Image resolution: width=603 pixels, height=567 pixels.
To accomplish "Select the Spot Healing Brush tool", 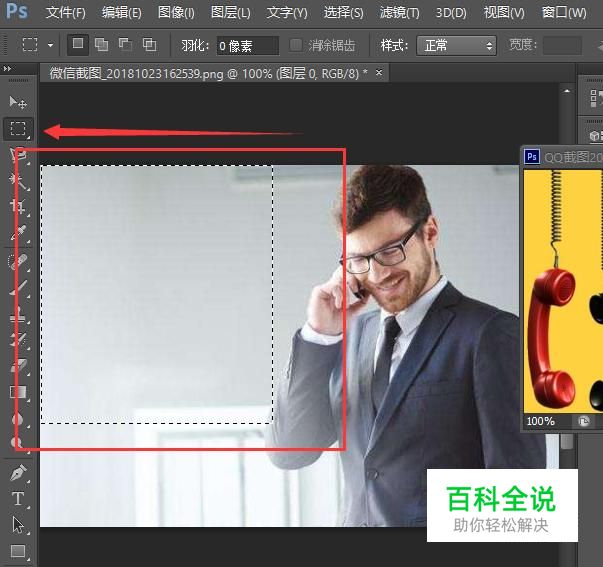I will pyautogui.click(x=18, y=262).
